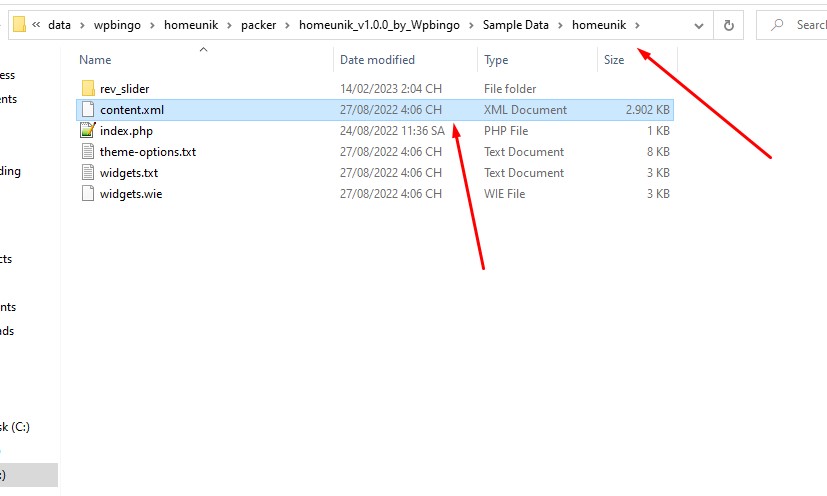Navigate to packer in breadcrumb path
Viewport: 827px width, 496px height.
point(258,25)
